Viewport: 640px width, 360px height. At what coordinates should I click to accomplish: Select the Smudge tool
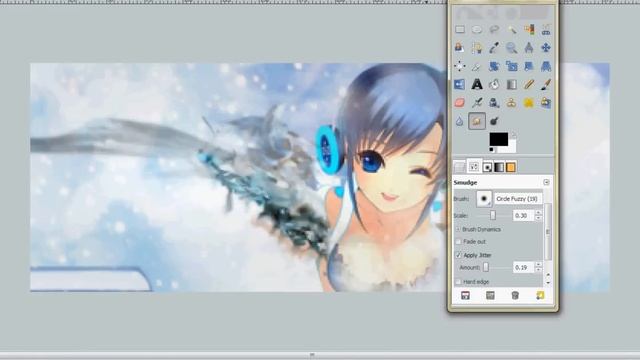coord(477,121)
